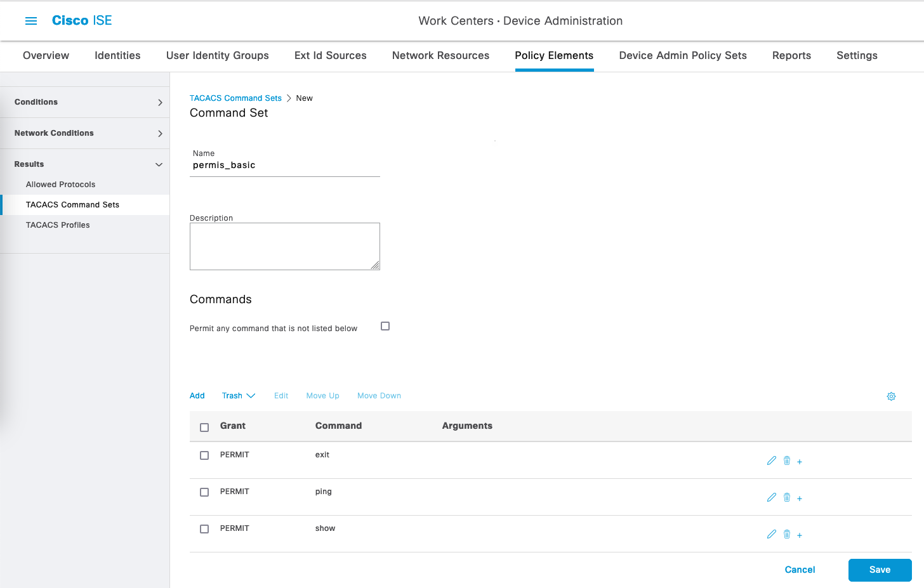Click the plus icon in the ping row
Screen dimensions: 924x588
pos(800,499)
